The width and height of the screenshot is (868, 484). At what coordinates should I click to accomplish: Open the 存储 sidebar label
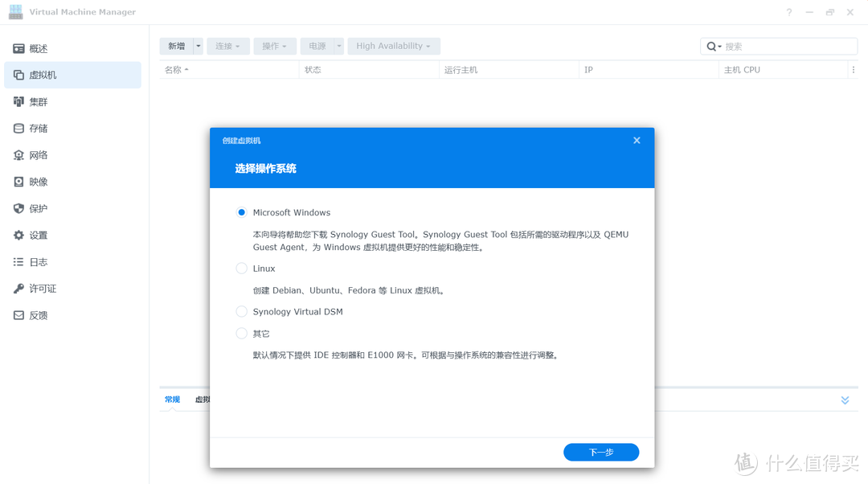pyautogui.click(x=39, y=129)
